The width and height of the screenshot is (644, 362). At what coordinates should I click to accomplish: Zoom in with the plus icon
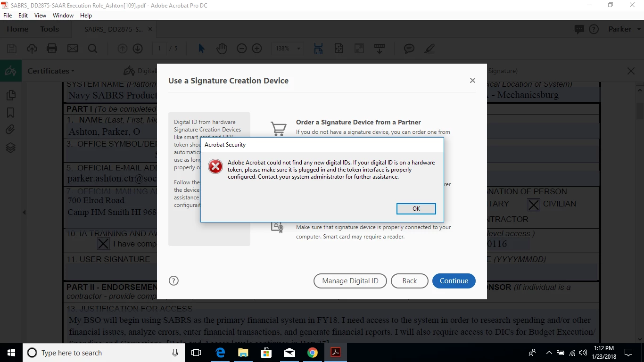(257, 49)
